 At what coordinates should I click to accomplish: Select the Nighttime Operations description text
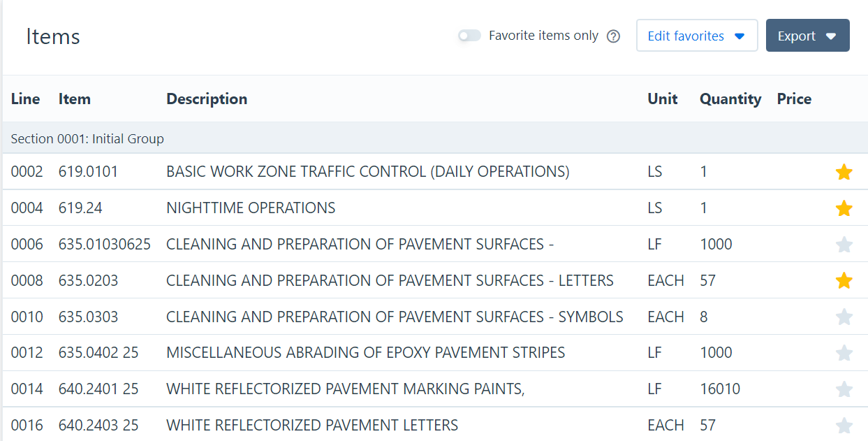(x=251, y=208)
